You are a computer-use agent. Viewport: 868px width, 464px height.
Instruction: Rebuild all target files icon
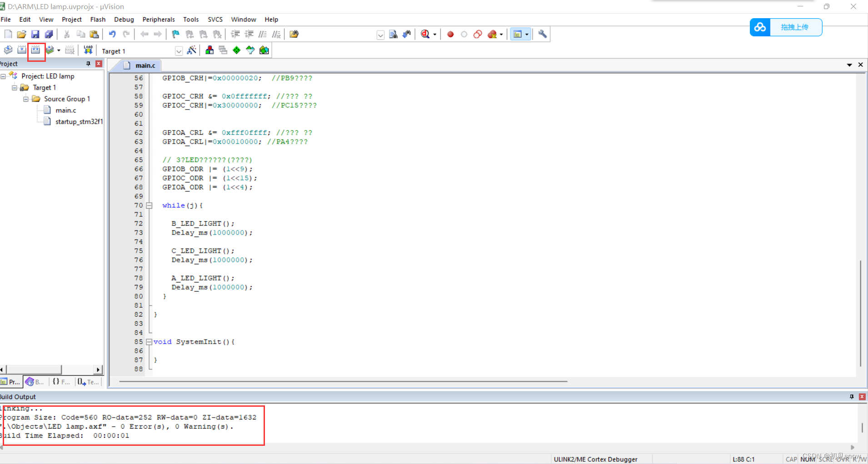[x=36, y=50]
